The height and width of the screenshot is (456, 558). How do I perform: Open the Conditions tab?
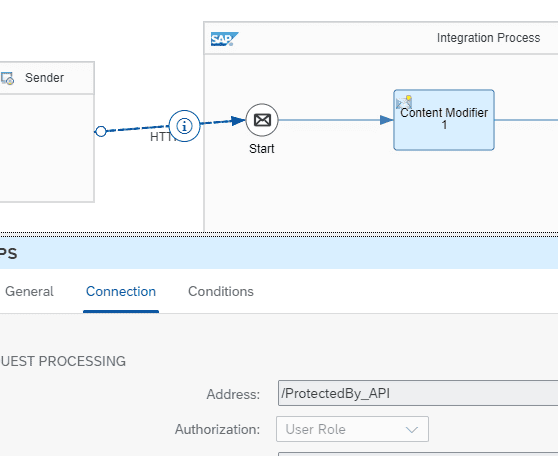pyautogui.click(x=221, y=292)
